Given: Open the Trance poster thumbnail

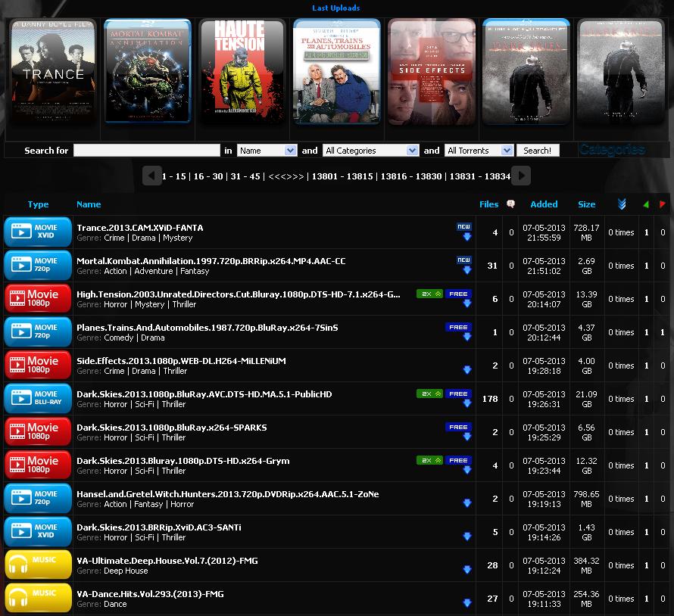Looking at the screenshot, I should click(52, 72).
